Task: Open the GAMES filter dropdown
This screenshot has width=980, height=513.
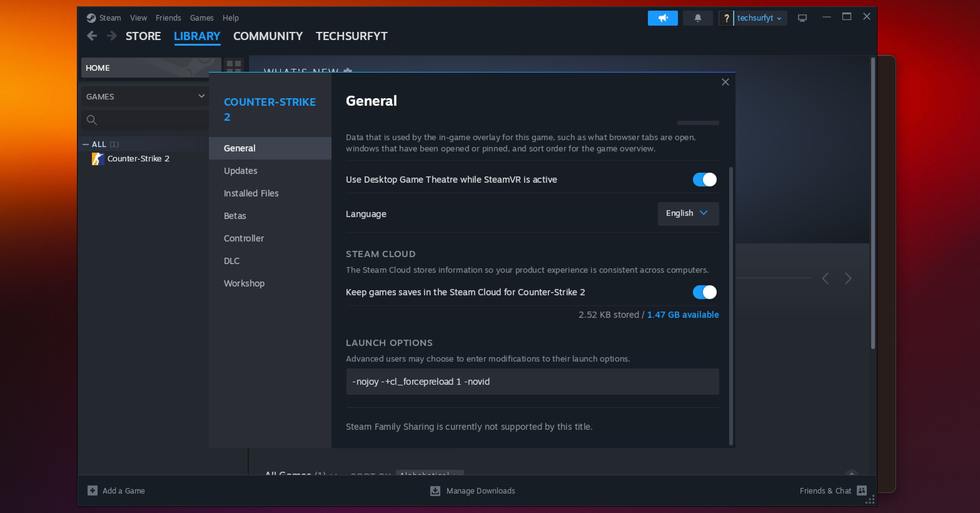Action: click(x=144, y=96)
